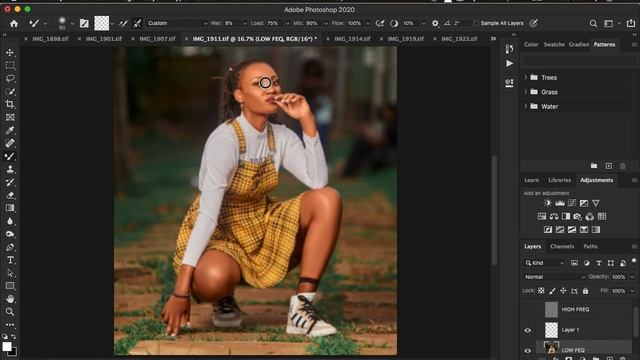
Task: Enable Sample All Layers checkbox
Action: (x=476, y=23)
